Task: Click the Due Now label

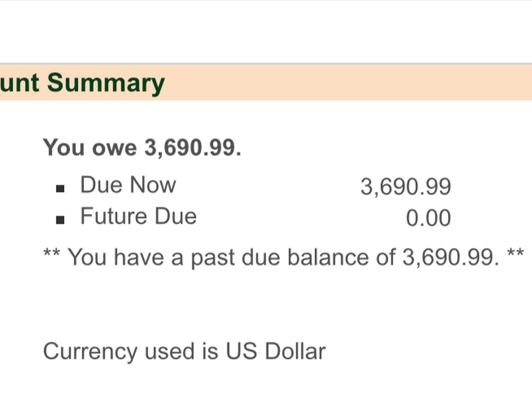Action: click(128, 185)
